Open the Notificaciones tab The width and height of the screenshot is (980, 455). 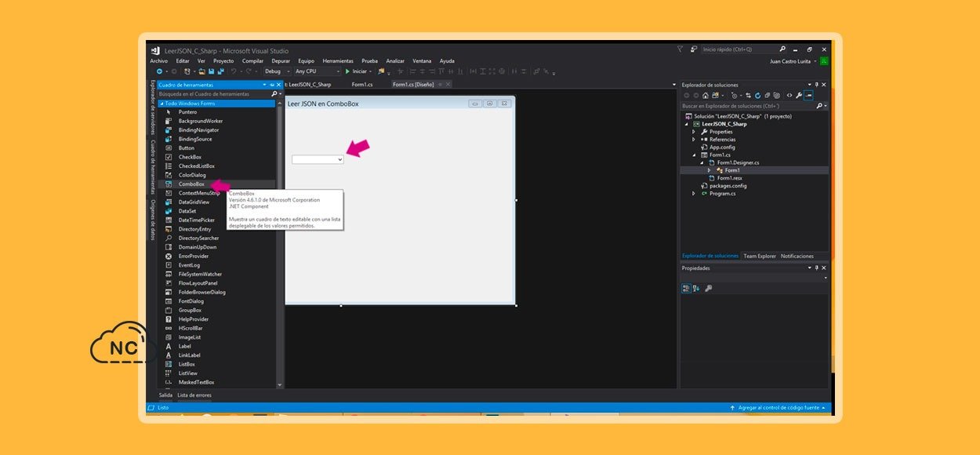click(x=797, y=256)
